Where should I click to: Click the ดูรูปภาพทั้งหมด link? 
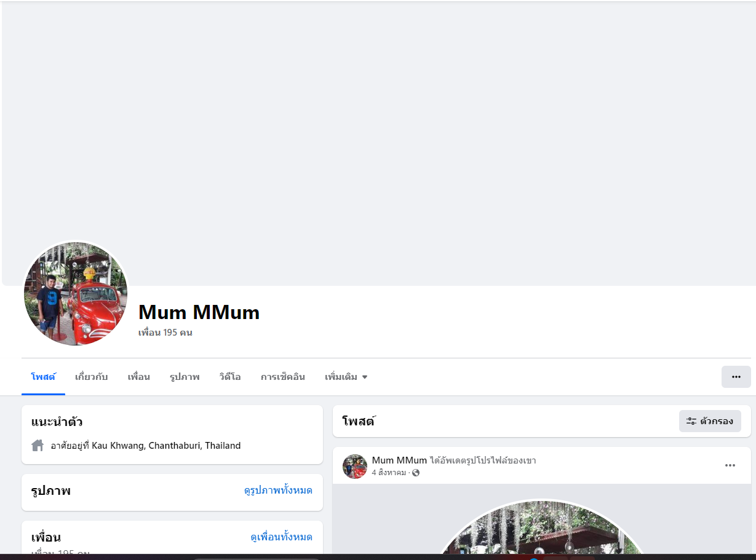click(x=278, y=491)
